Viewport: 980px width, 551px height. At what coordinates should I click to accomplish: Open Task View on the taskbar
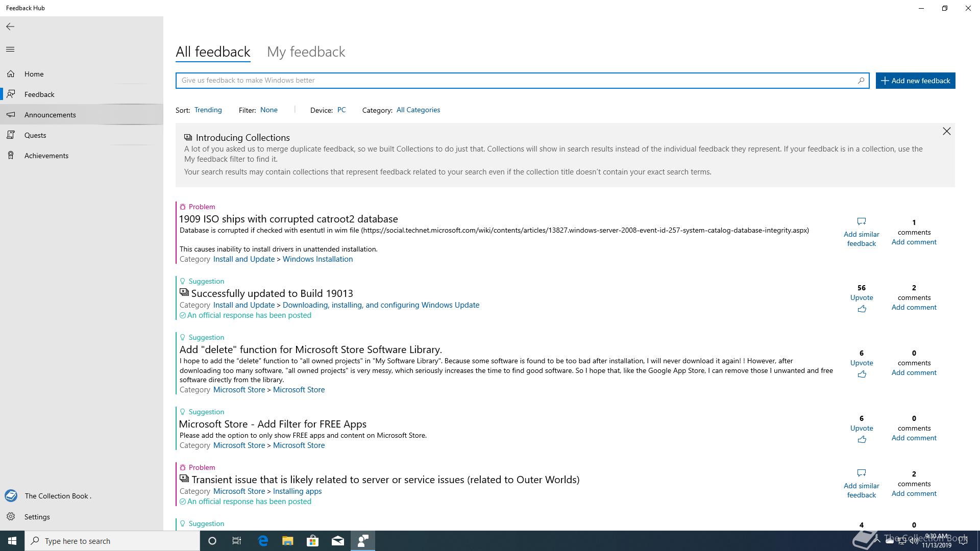[x=237, y=541]
